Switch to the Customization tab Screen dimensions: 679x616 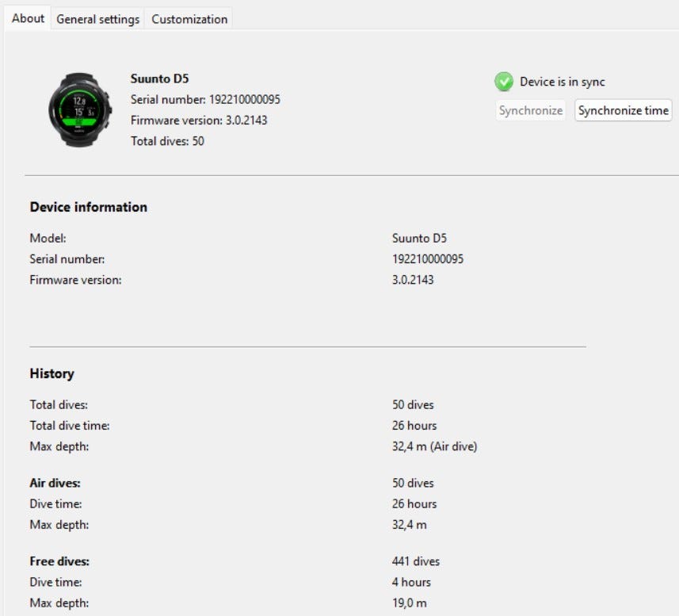coord(189,19)
